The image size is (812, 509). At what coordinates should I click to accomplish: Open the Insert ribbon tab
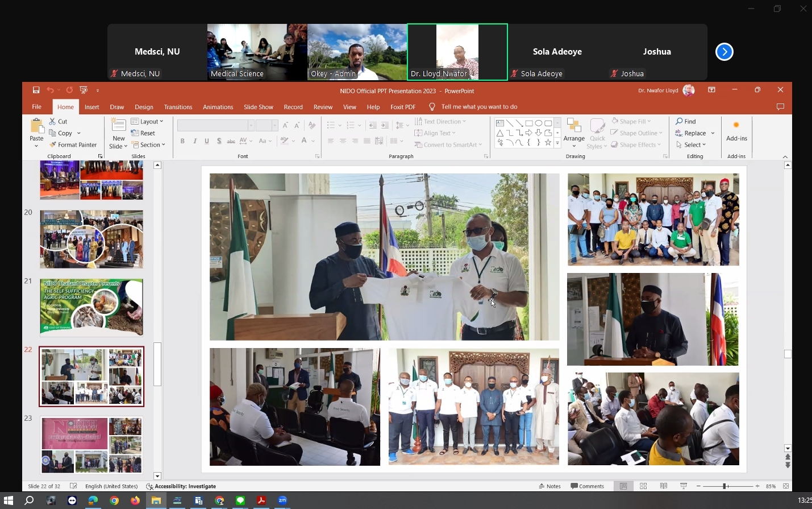coord(91,107)
